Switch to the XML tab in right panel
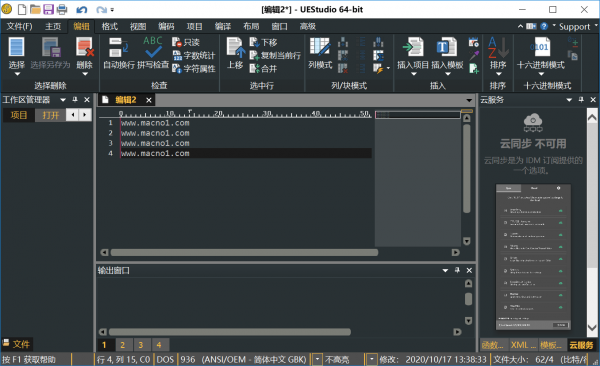 tap(523, 345)
